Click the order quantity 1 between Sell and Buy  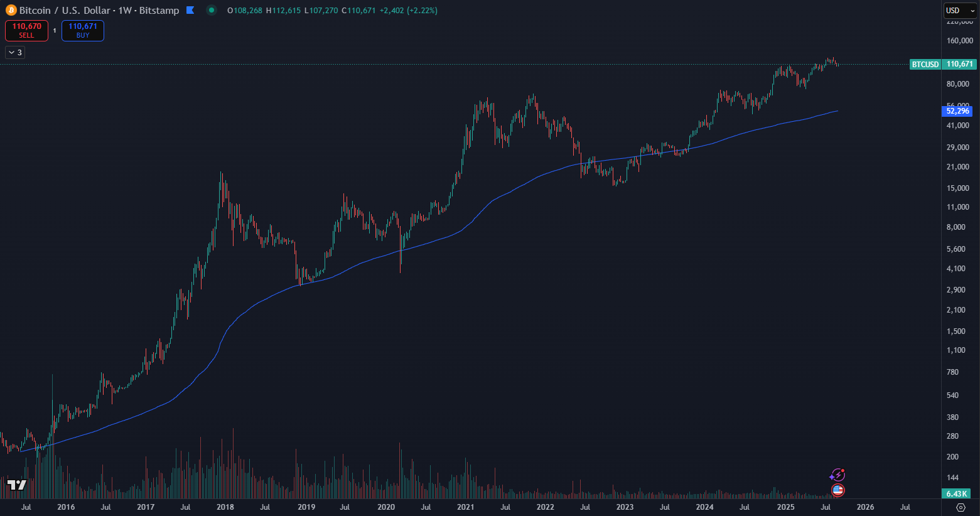(55, 31)
